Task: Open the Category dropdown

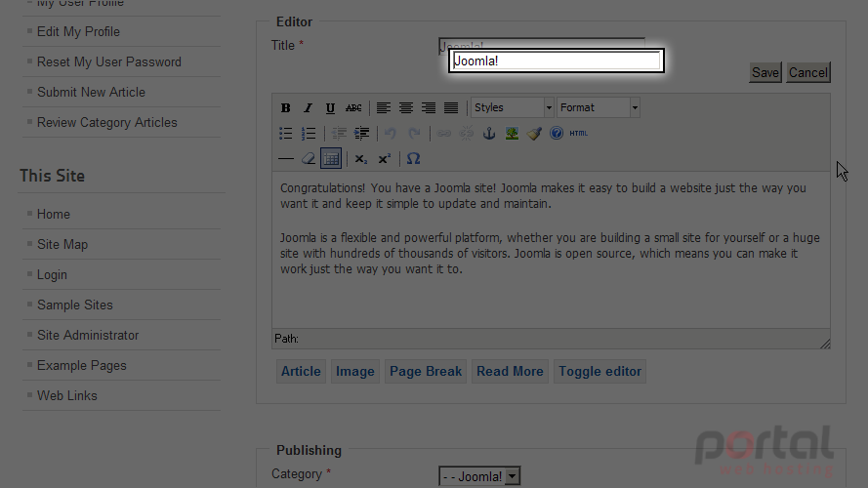Action: [479, 476]
